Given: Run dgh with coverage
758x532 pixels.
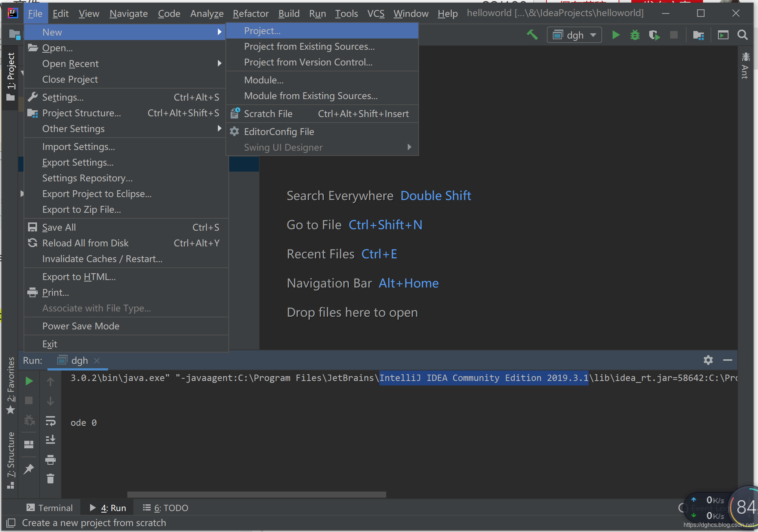Looking at the screenshot, I should [654, 35].
